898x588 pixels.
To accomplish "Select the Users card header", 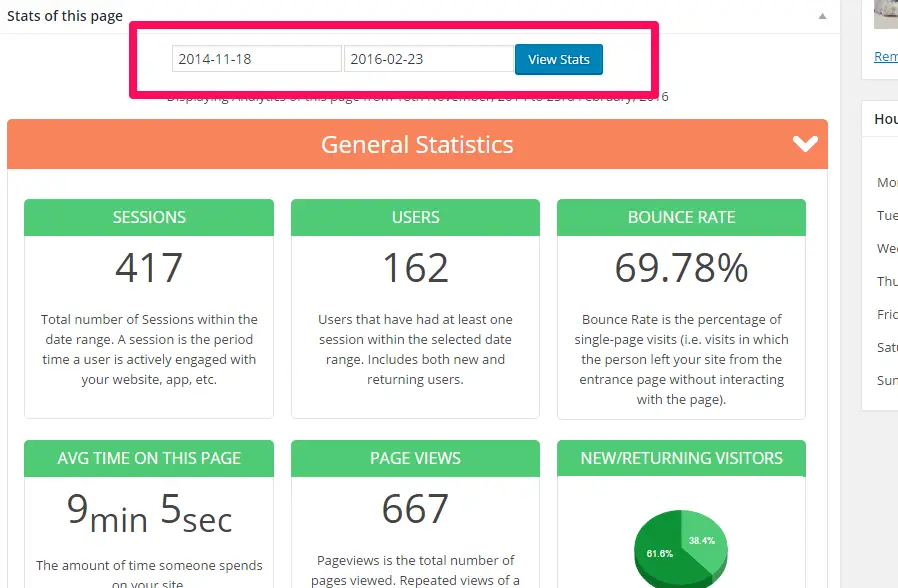I will [x=415, y=218].
